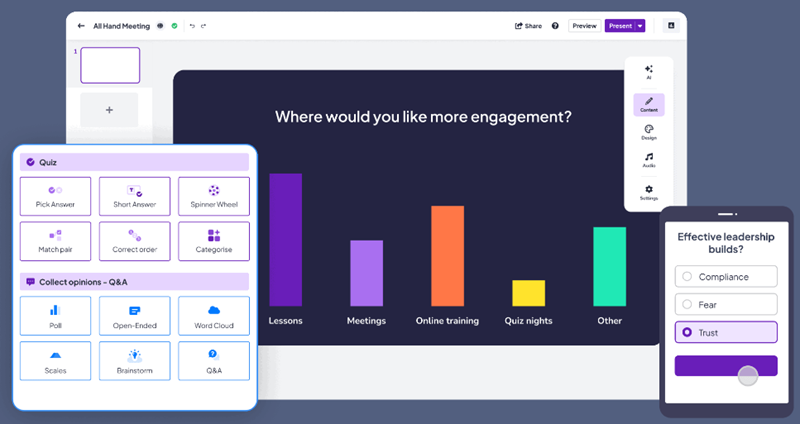Add an Open-Ended slide

(135, 316)
